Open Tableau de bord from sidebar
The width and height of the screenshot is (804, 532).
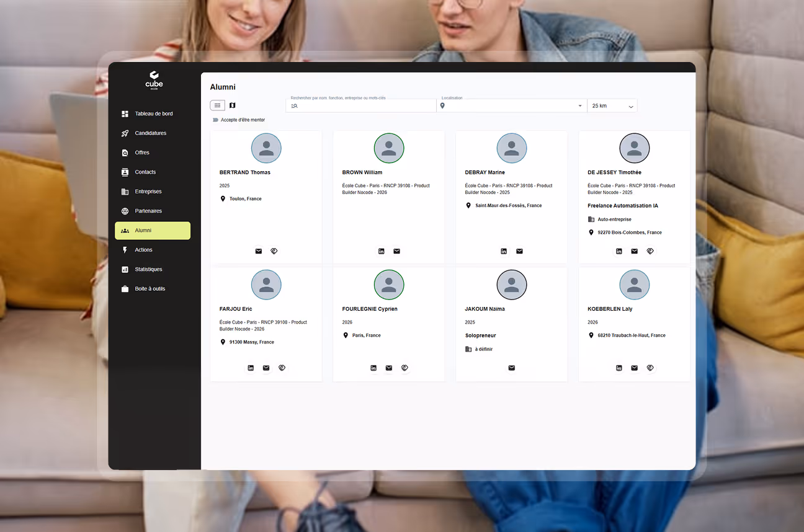click(x=153, y=113)
